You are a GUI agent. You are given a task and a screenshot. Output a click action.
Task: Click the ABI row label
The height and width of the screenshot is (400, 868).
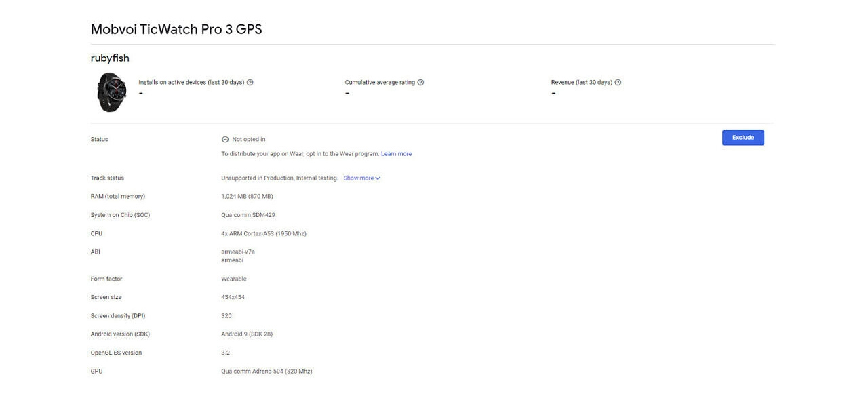point(95,252)
